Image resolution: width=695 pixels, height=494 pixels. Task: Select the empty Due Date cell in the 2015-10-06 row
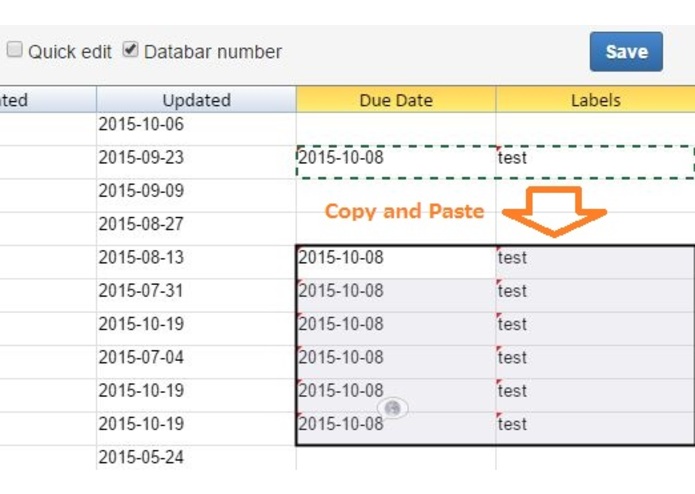[396, 129]
